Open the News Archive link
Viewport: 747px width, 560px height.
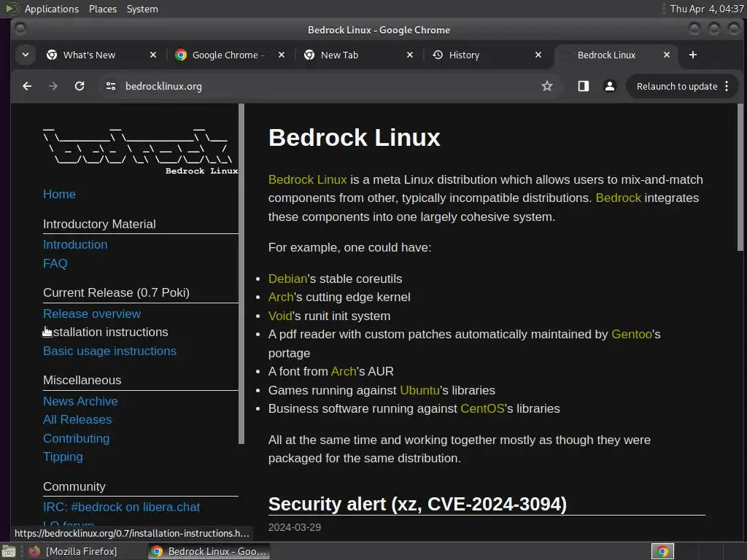[80, 402]
